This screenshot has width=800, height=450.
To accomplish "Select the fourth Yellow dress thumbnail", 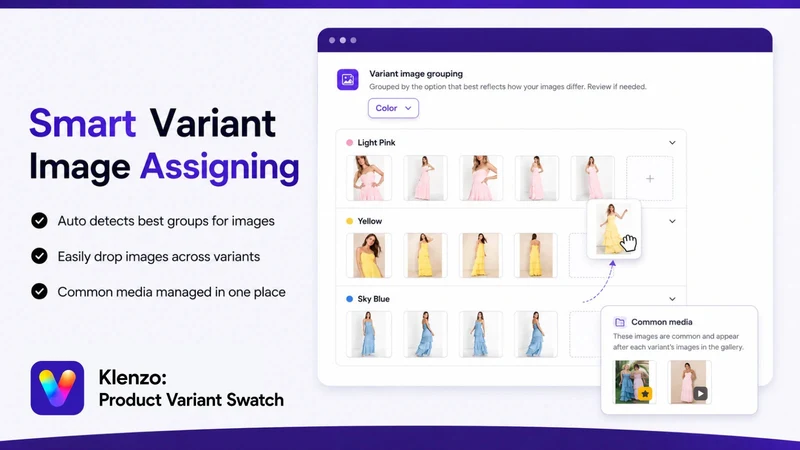I will click(x=536, y=256).
